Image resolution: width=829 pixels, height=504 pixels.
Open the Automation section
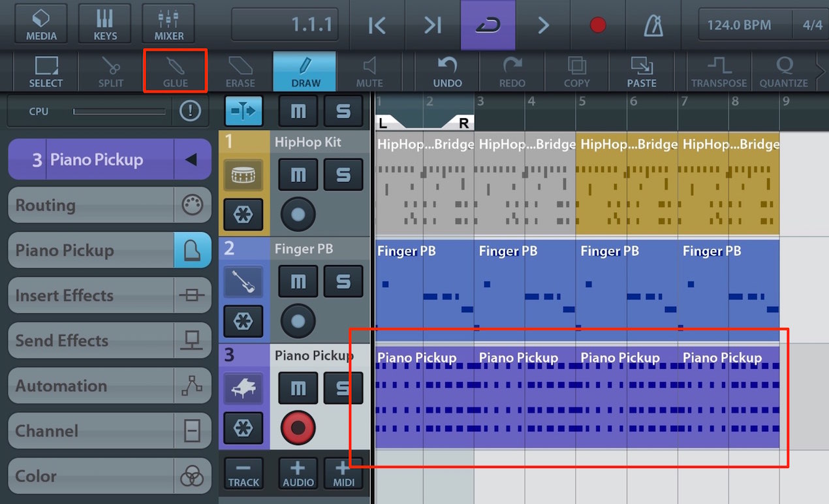(110, 385)
